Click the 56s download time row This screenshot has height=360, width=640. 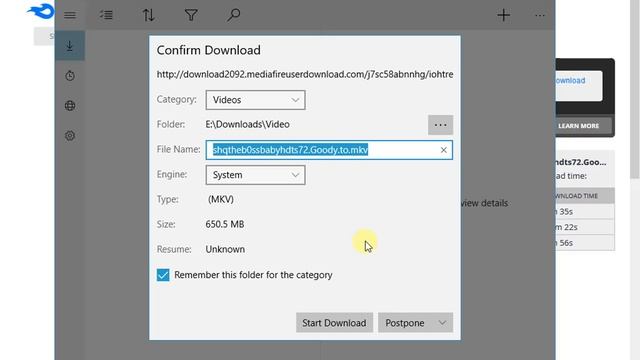[585, 242]
